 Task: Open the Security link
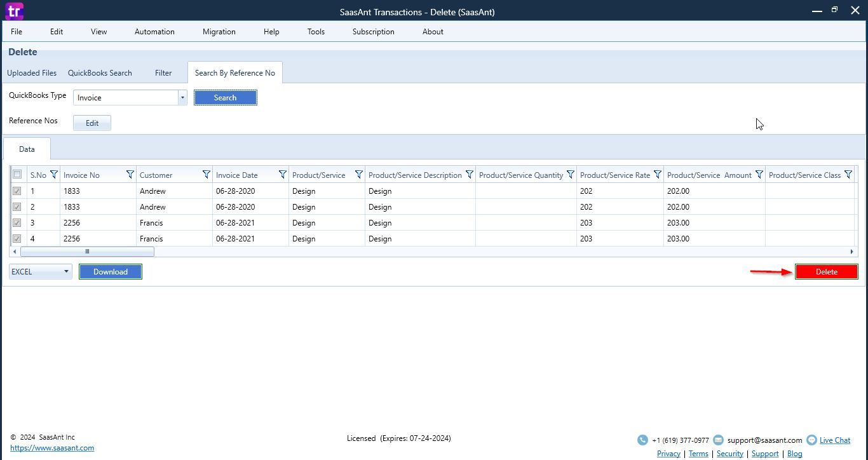click(730, 454)
